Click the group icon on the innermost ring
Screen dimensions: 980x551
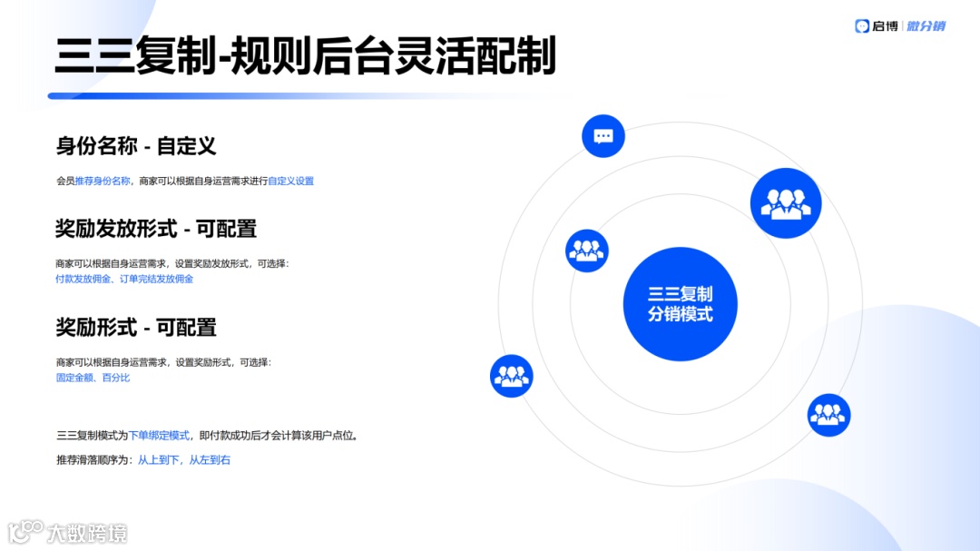coord(586,251)
